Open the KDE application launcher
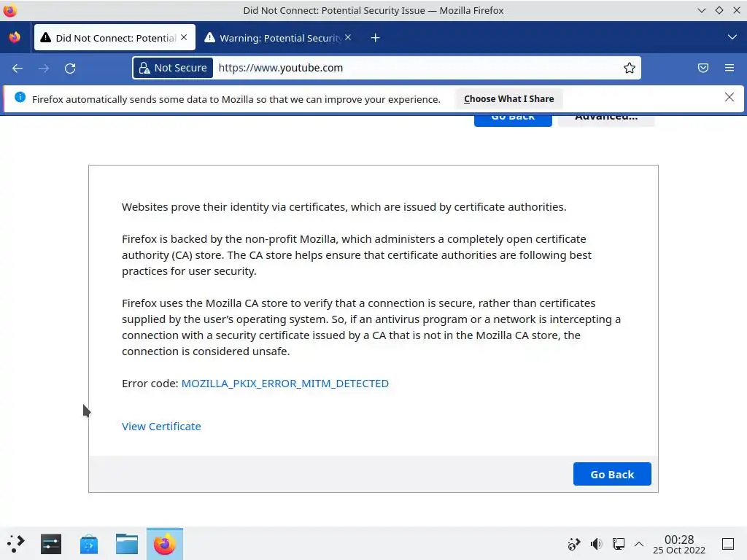This screenshot has height=560, width=747. [15, 544]
